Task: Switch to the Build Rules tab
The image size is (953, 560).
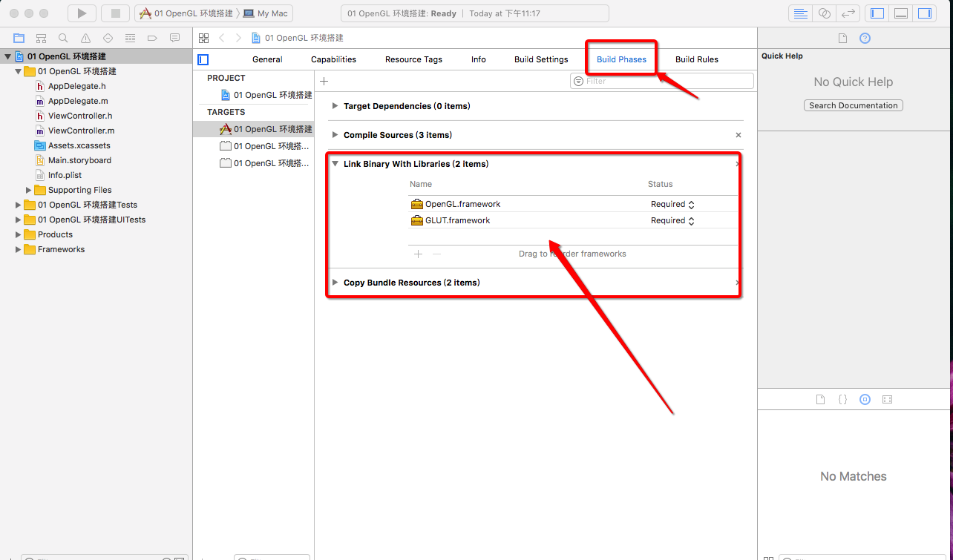Action: click(697, 59)
